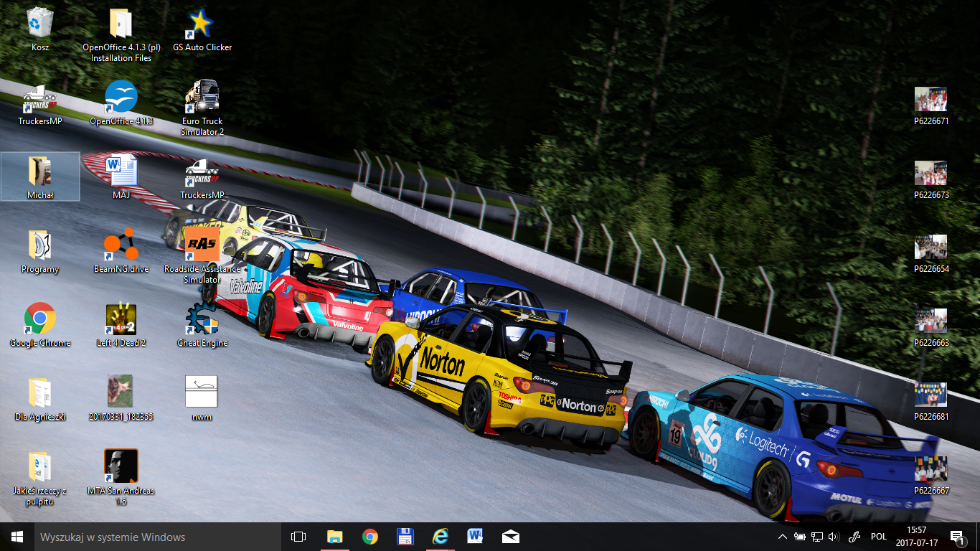Viewport: 980px width, 551px height.
Task: Open Task View from taskbar
Action: (x=298, y=537)
